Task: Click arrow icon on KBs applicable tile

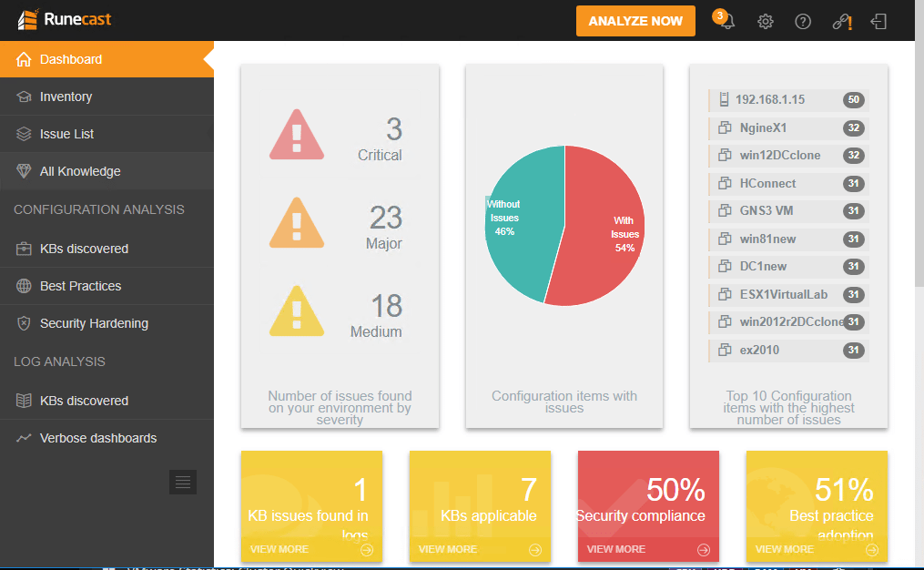Action: (x=535, y=550)
